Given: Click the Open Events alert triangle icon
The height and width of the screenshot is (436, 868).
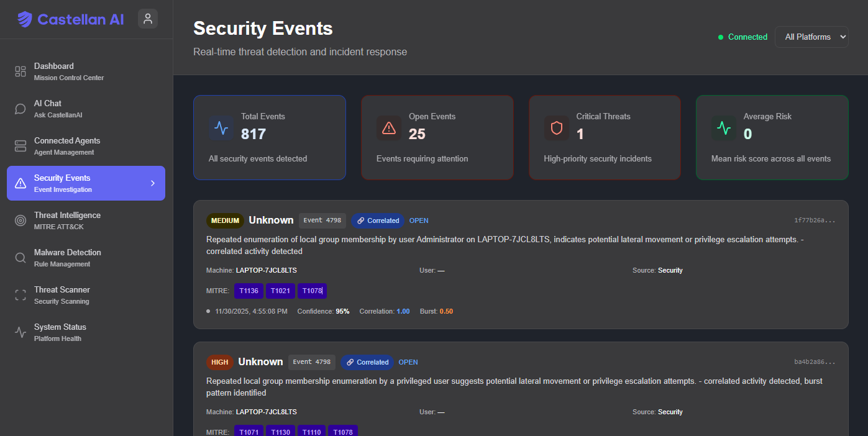Looking at the screenshot, I should [389, 127].
